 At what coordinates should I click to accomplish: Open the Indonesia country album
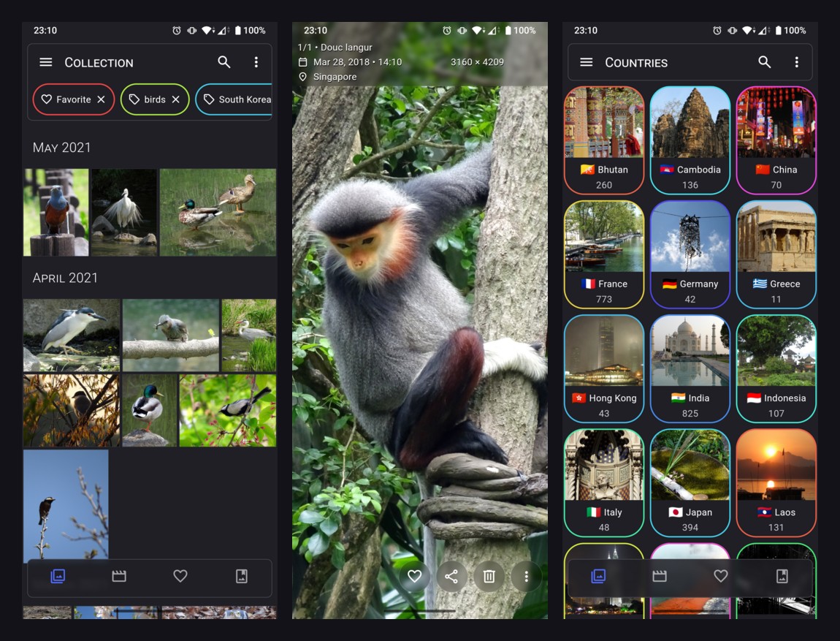tap(776, 368)
